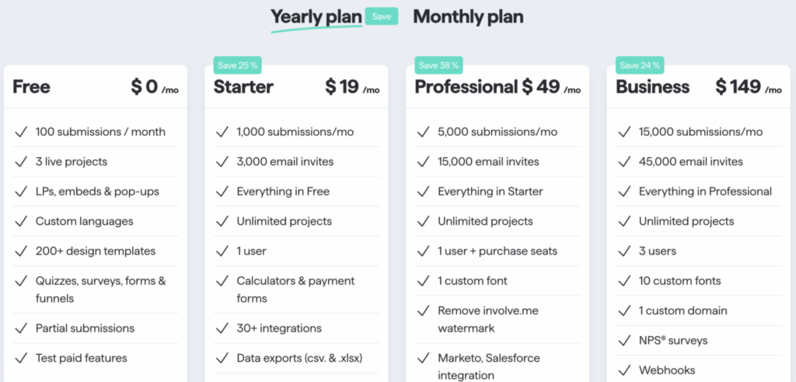Select the Yearly plan tab
796x382 pixels.
tap(316, 17)
